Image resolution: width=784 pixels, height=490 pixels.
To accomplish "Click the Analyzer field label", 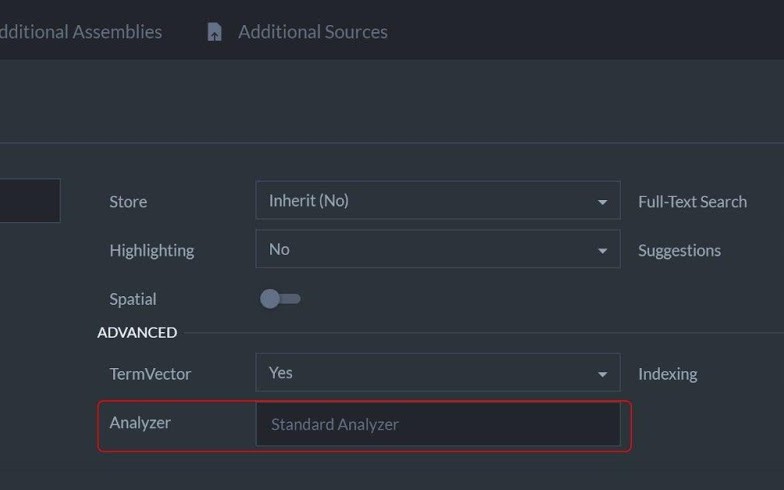I will pyautogui.click(x=140, y=423).
